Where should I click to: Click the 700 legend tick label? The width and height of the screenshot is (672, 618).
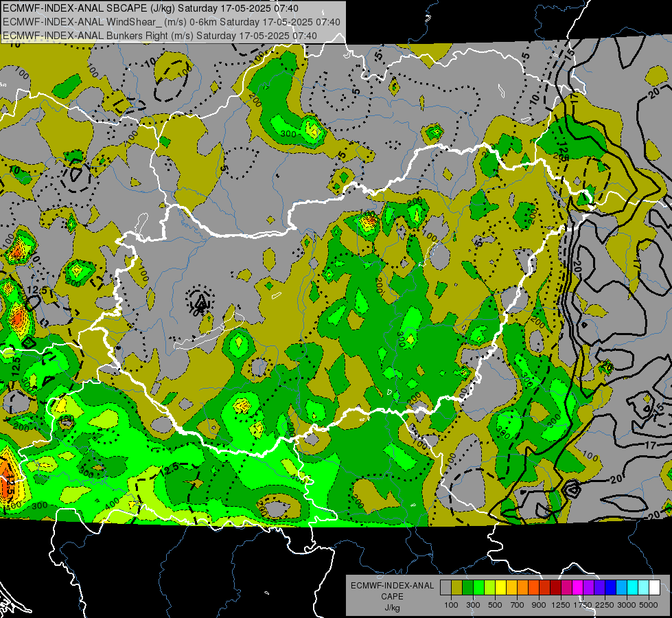[x=518, y=605]
